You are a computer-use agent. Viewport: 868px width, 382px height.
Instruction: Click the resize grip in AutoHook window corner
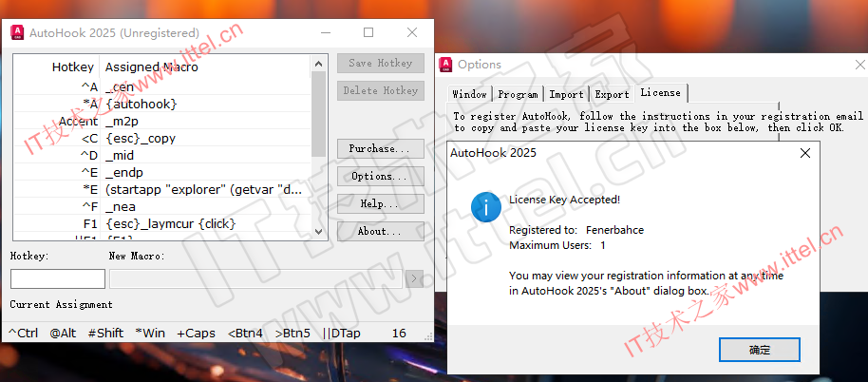[427, 335]
